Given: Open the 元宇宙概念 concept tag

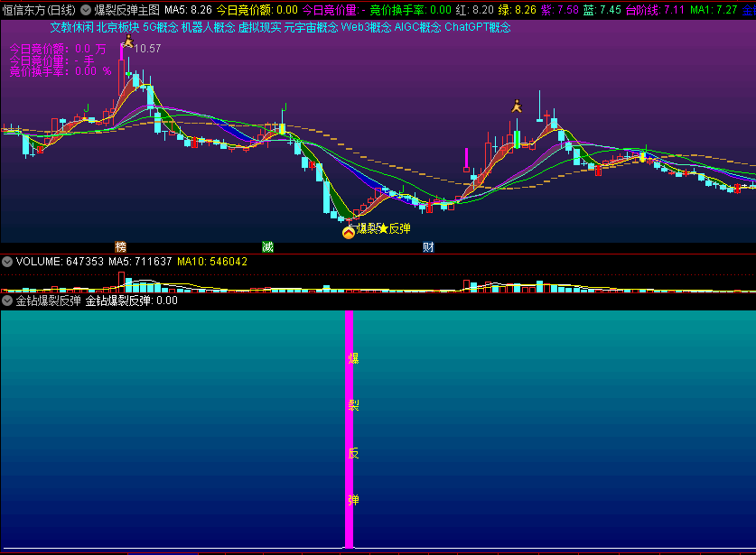Looking at the screenshot, I should (311, 27).
